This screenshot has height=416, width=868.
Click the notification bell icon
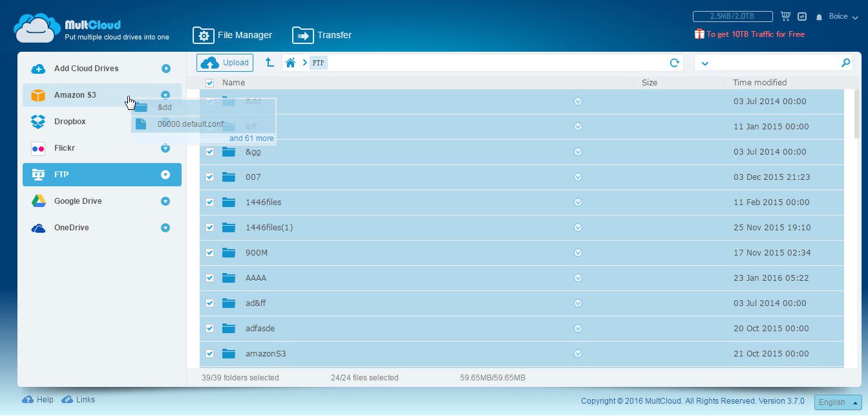[819, 17]
